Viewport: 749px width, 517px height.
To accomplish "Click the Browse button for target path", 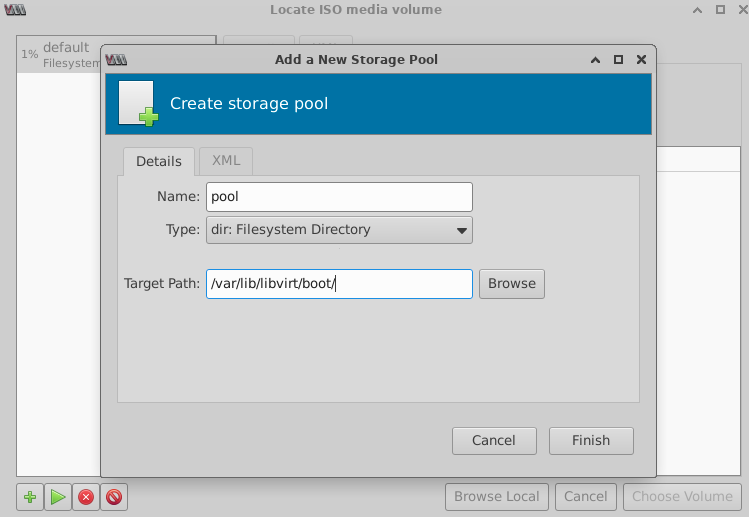I will 512,284.
